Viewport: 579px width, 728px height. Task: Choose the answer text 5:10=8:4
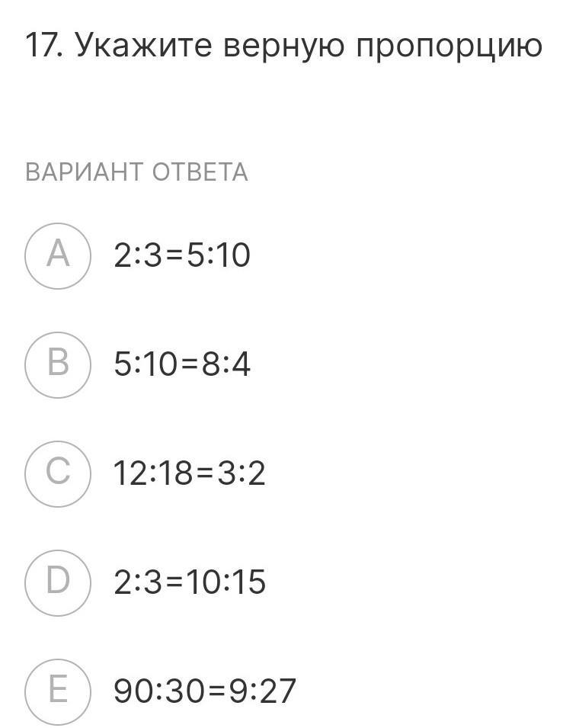(182, 365)
